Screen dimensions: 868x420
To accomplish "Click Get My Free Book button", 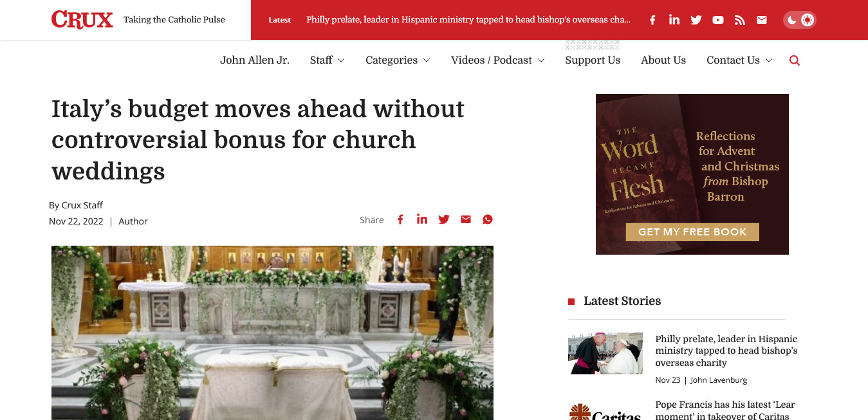I will (692, 232).
